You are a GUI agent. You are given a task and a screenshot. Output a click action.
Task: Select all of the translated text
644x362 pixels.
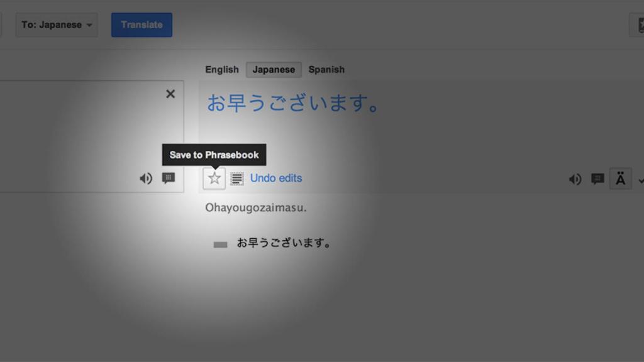coord(236,178)
